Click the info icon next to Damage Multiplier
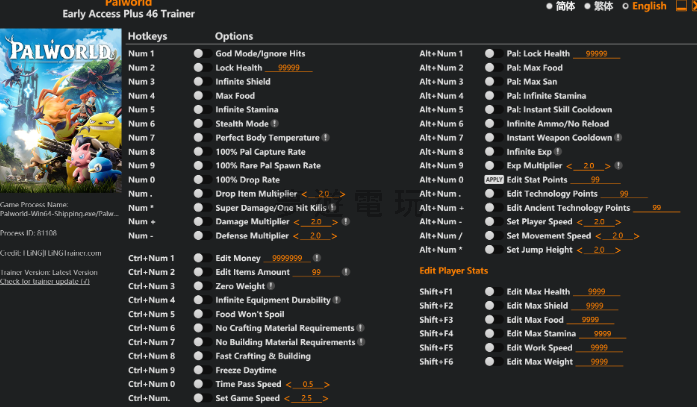697x407 pixels. coord(346,221)
